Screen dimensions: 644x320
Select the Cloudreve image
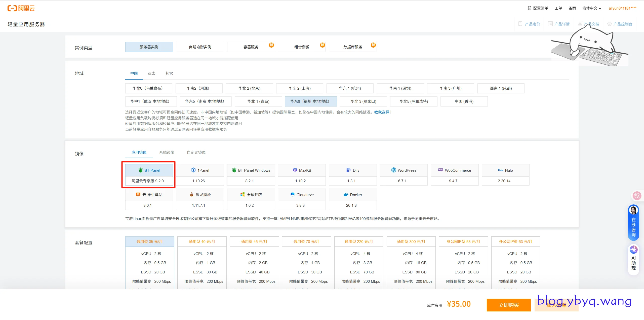coord(302,195)
